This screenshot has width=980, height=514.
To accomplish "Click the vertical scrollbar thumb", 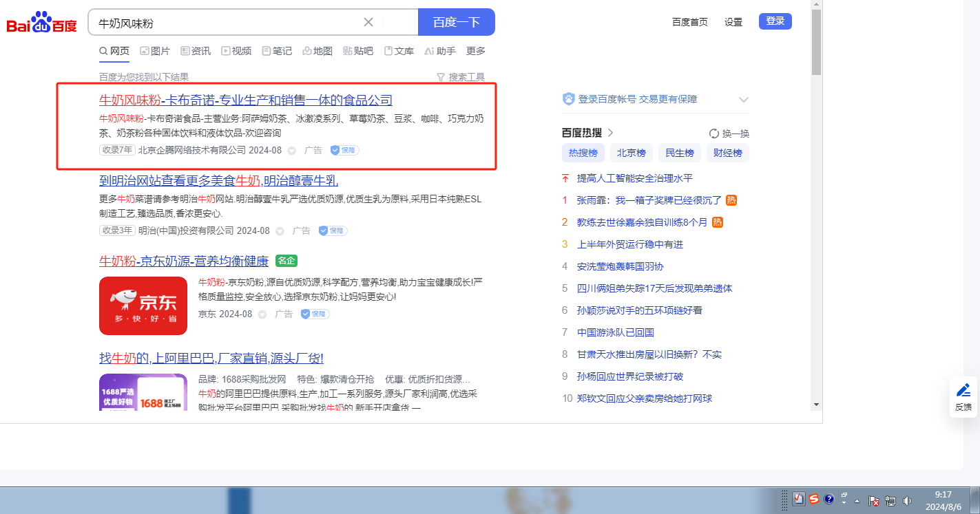I will coord(816,43).
